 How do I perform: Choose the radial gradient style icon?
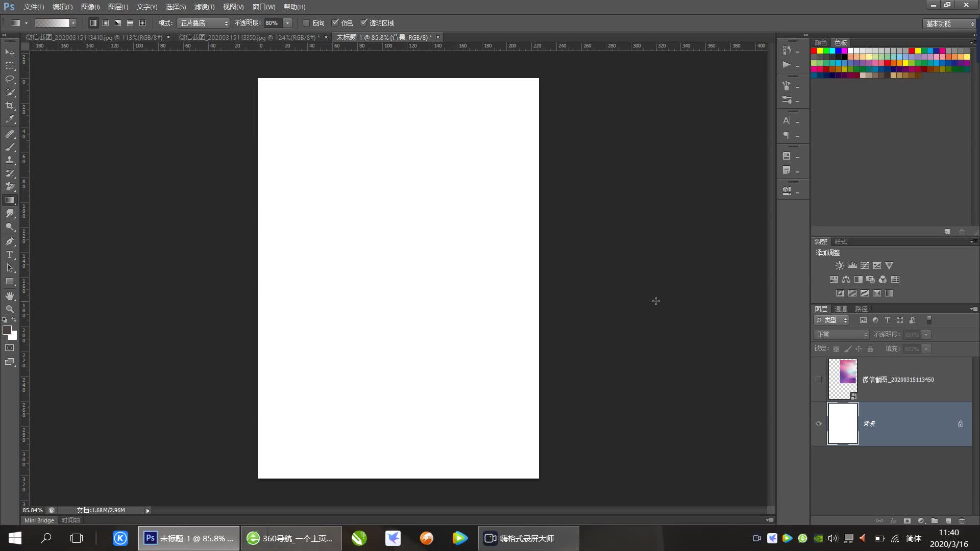(x=106, y=23)
